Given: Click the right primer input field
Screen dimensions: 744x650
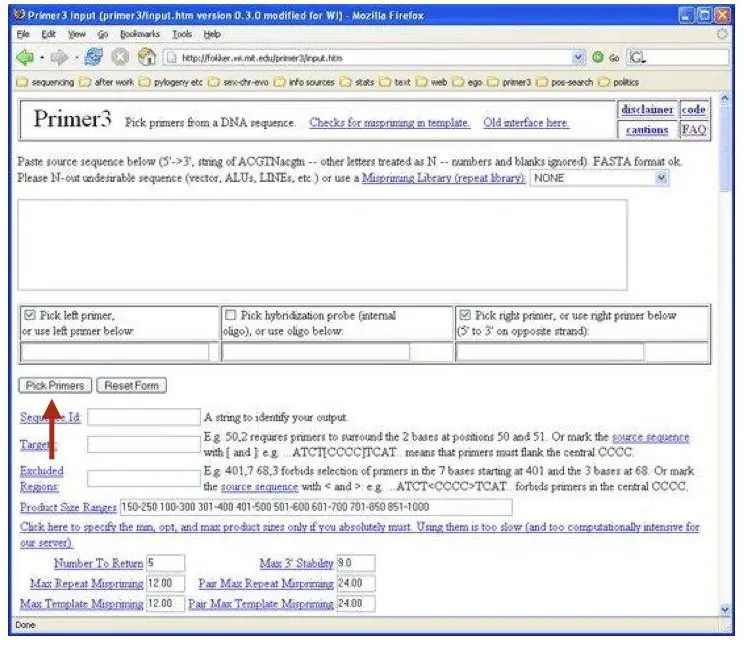Looking at the screenshot, I should coord(550,352).
